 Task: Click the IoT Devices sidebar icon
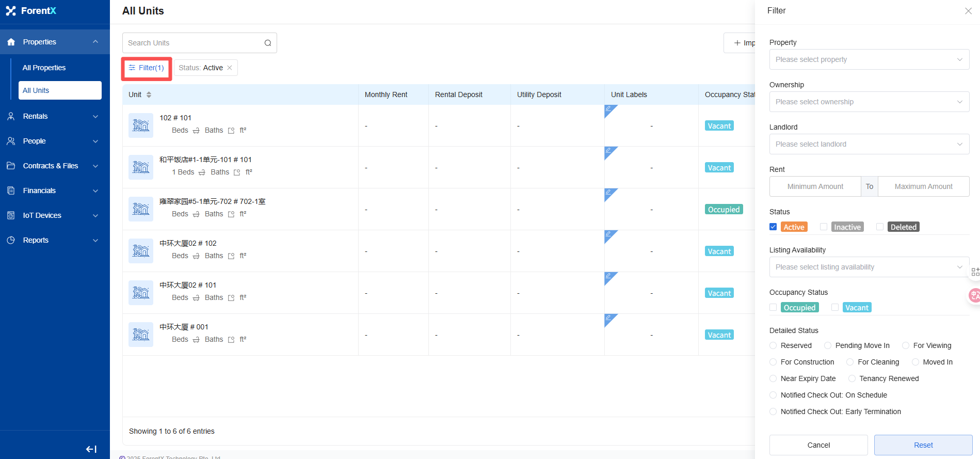click(x=11, y=215)
